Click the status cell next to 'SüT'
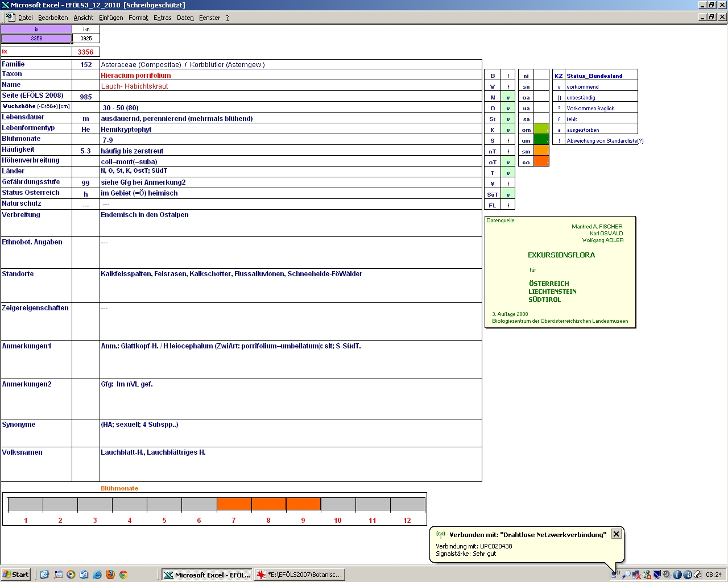Viewport: 728px width, 582px height. [x=508, y=194]
